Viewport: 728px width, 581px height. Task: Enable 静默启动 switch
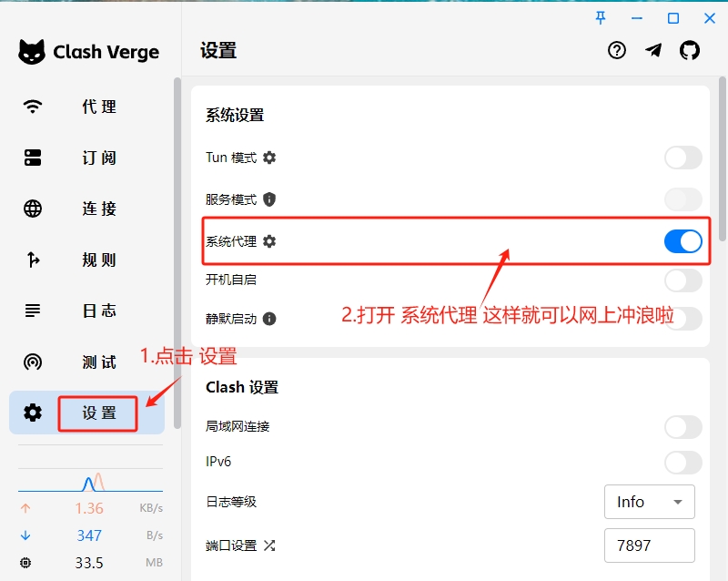tap(683, 319)
